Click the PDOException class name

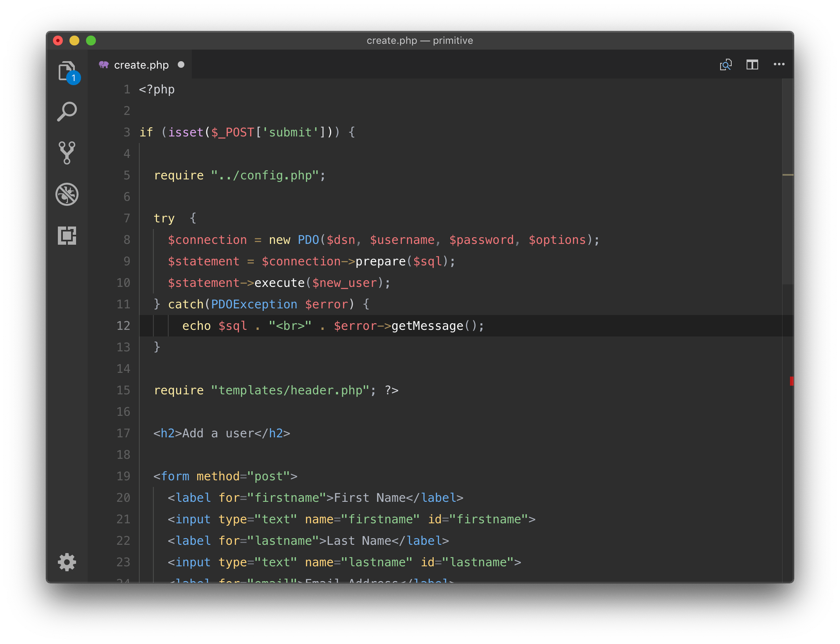click(254, 305)
